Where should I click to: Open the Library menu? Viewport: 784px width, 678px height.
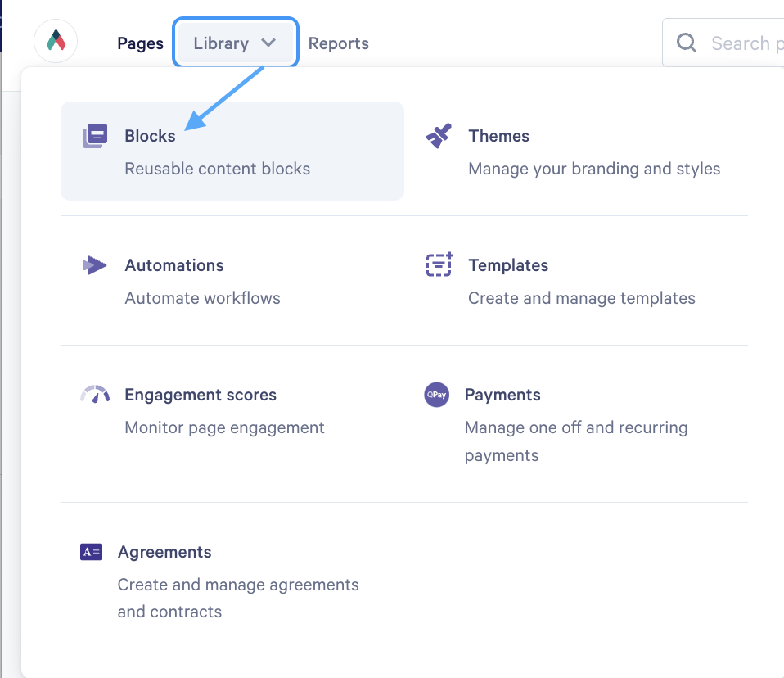(x=236, y=43)
